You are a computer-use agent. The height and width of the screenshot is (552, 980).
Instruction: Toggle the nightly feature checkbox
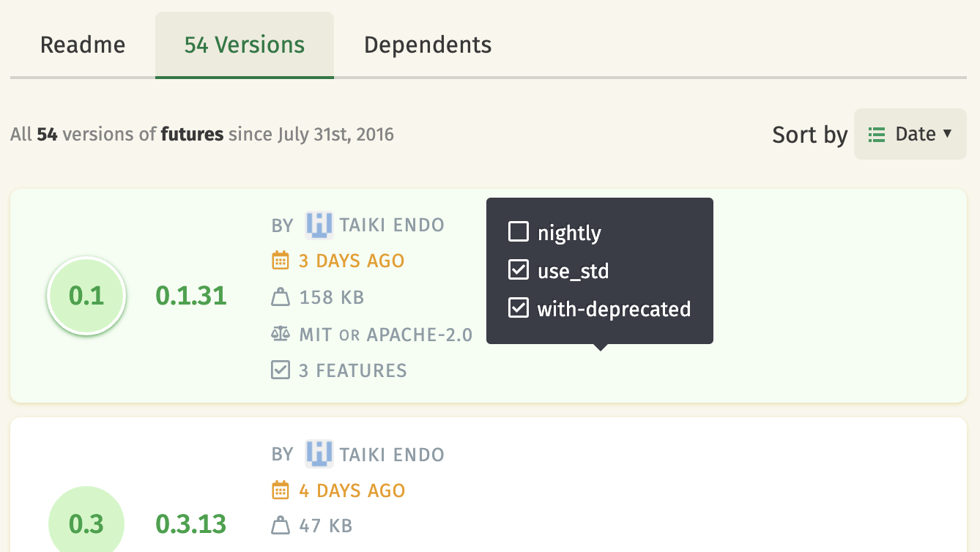coord(519,233)
